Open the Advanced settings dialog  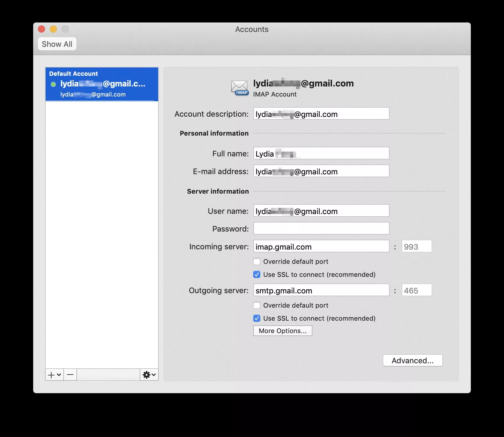pyautogui.click(x=412, y=360)
